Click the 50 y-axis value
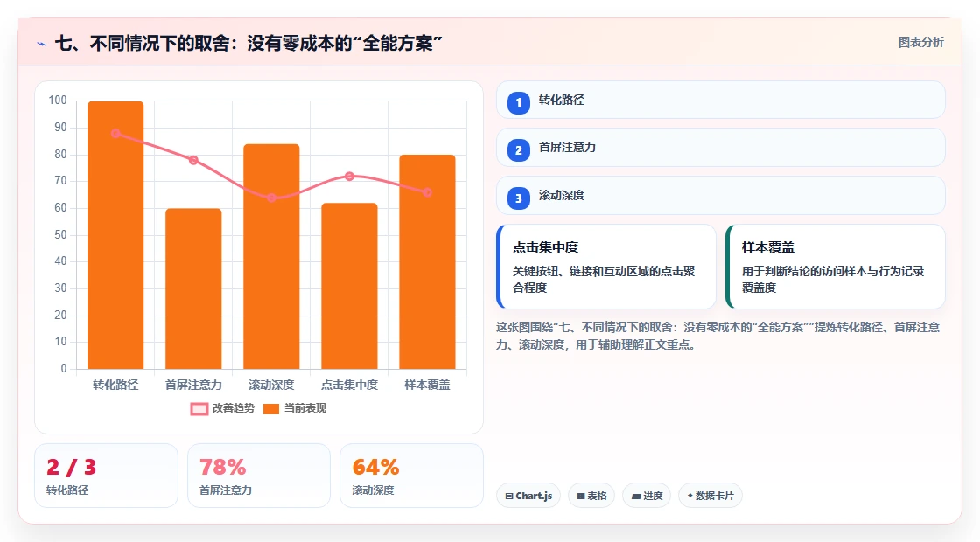The width and height of the screenshot is (980, 542). [60, 235]
